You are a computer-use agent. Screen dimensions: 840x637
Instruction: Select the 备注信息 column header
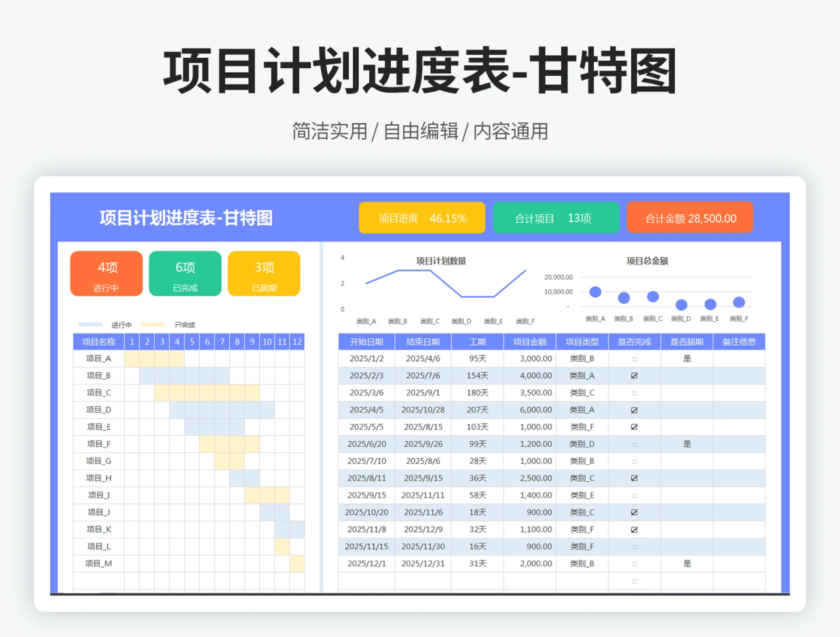[x=739, y=342]
